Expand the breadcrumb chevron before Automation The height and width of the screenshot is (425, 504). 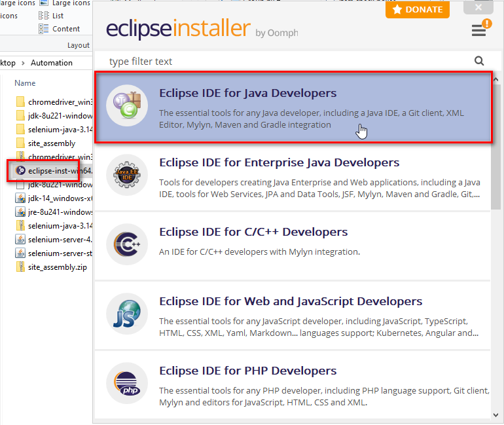[x=23, y=63]
